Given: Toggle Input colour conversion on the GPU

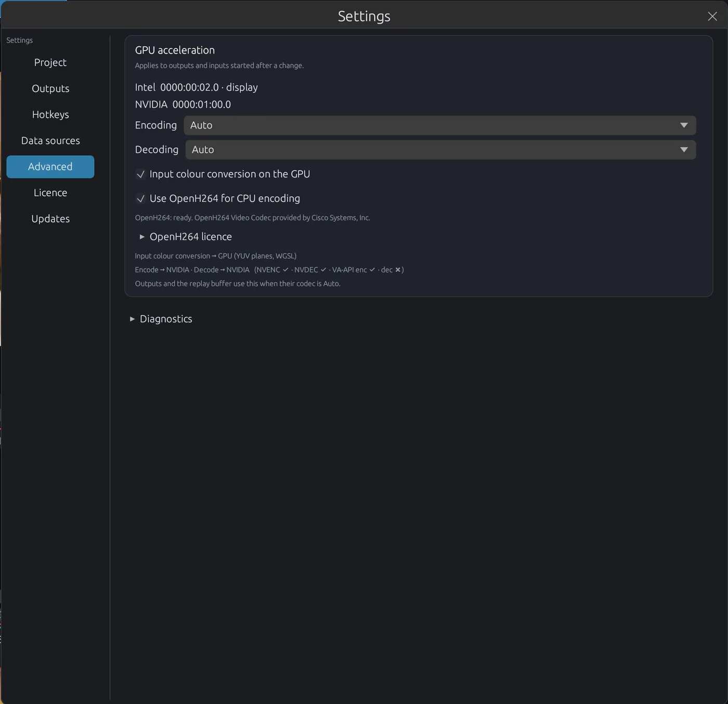Looking at the screenshot, I should click(x=223, y=174).
